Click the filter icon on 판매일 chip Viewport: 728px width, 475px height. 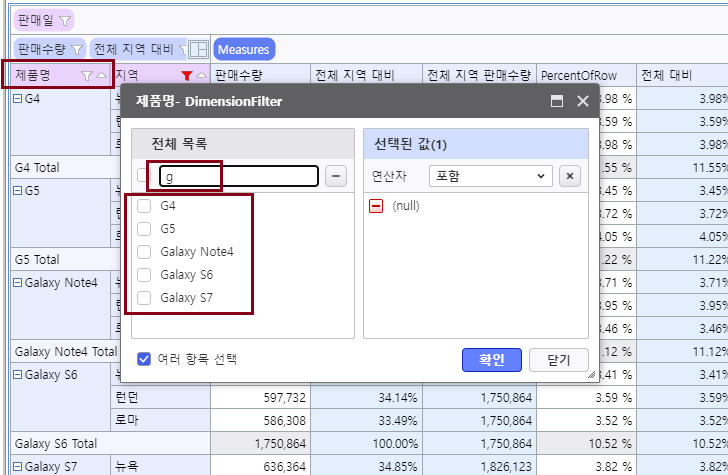click(65, 20)
